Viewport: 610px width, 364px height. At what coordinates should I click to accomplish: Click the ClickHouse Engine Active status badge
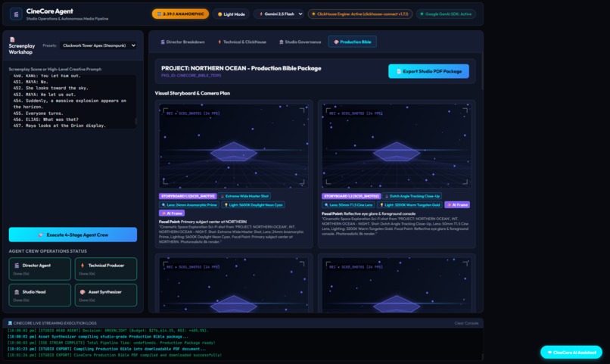359,14
